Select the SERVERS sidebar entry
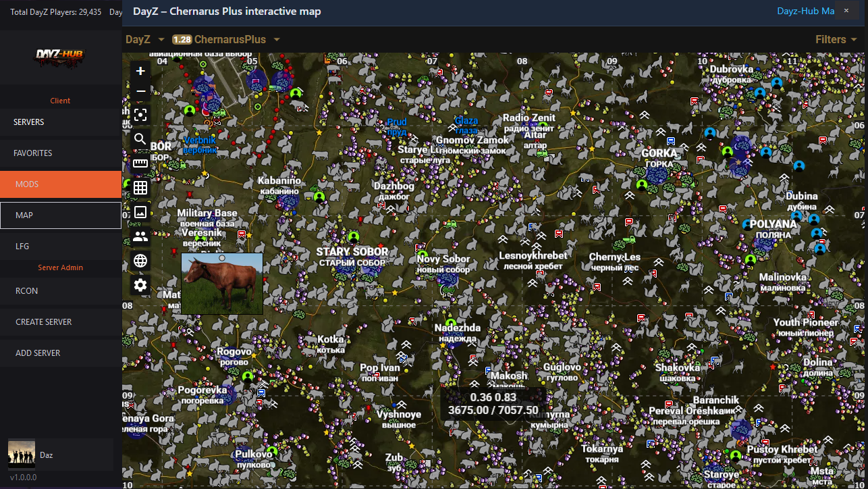Viewport: 868px width, 489px height. (x=61, y=122)
